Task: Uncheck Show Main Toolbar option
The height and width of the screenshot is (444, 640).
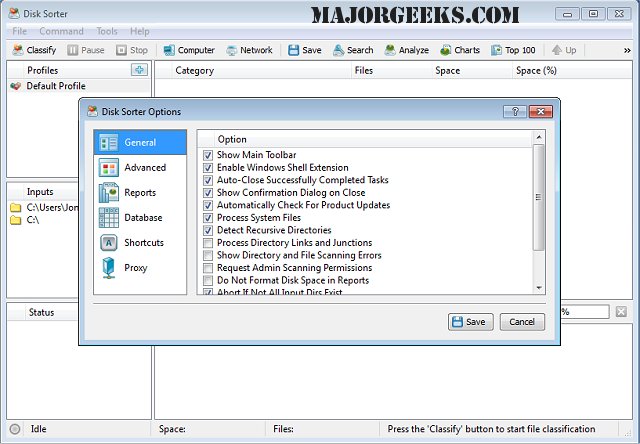Action: click(x=208, y=156)
